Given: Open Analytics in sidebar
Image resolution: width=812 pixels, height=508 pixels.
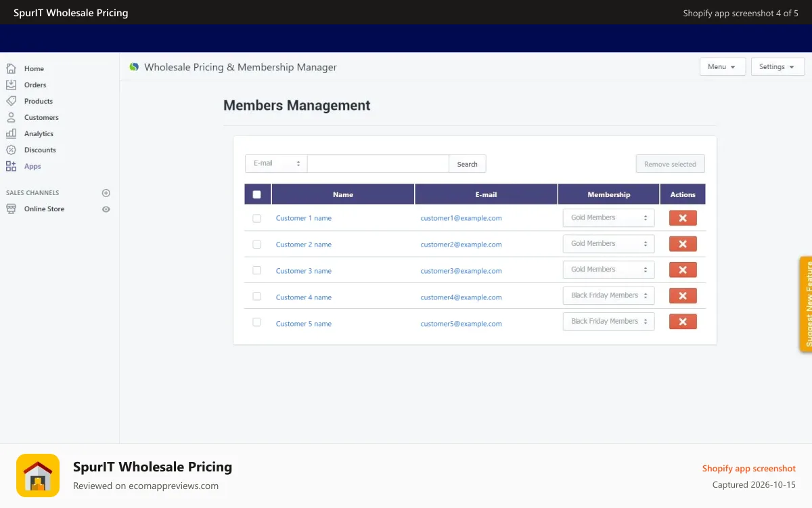Looking at the screenshot, I should coord(39,133).
